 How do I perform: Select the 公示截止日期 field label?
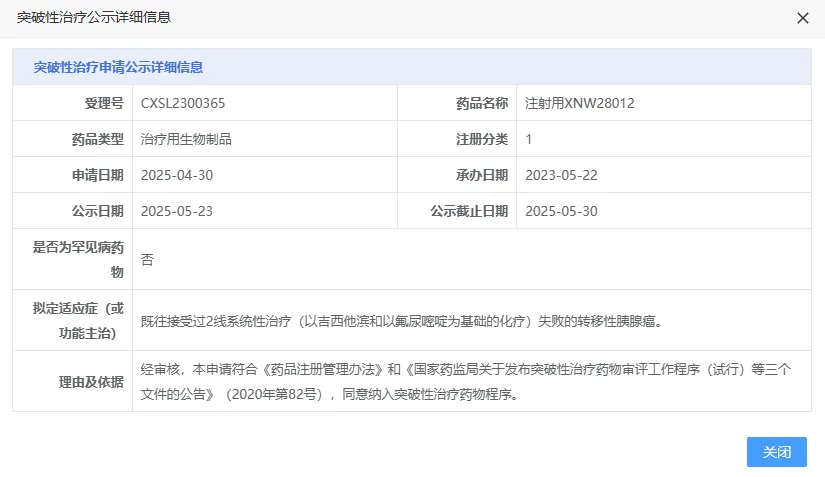(x=469, y=211)
